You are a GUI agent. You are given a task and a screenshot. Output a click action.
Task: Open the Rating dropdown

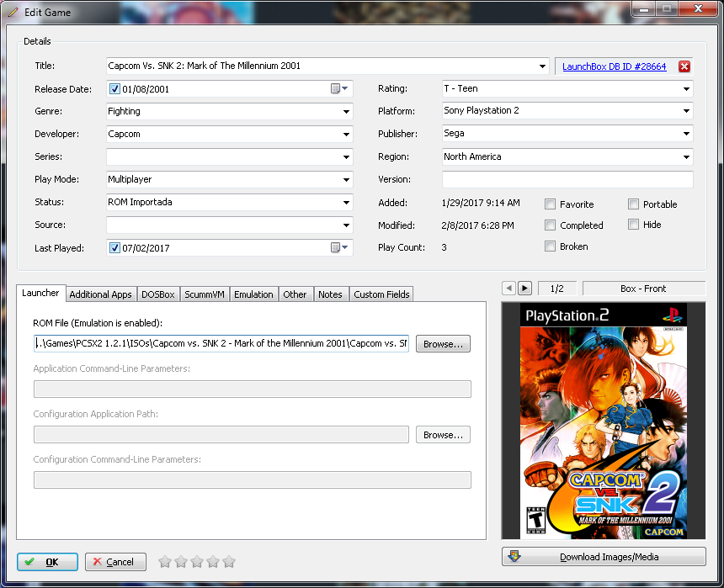click(x=687, y=88)
